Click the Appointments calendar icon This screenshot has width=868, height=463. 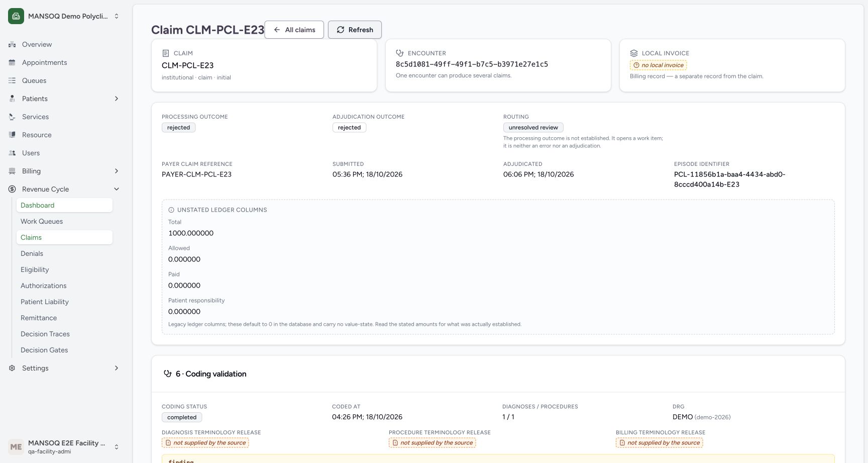pos(12,62)
